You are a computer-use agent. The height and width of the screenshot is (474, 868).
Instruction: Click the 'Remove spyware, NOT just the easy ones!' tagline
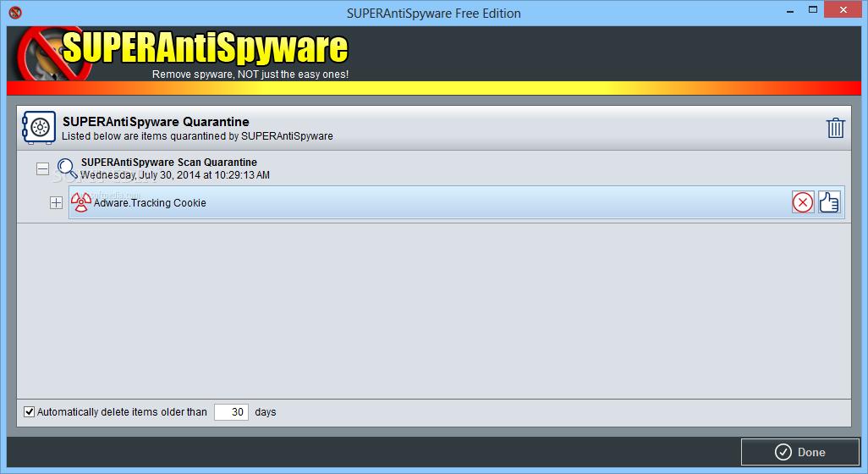[x=250, y=74]
